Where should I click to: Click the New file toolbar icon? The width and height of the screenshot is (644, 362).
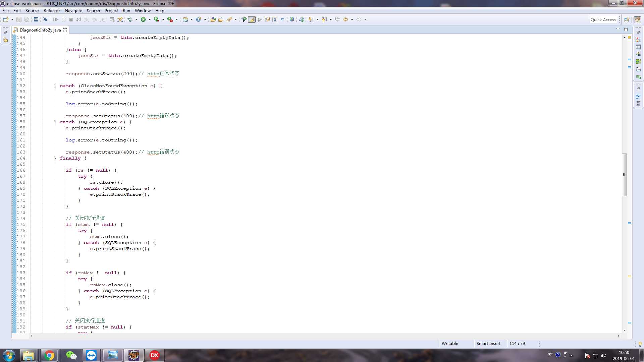click(6, 19)
